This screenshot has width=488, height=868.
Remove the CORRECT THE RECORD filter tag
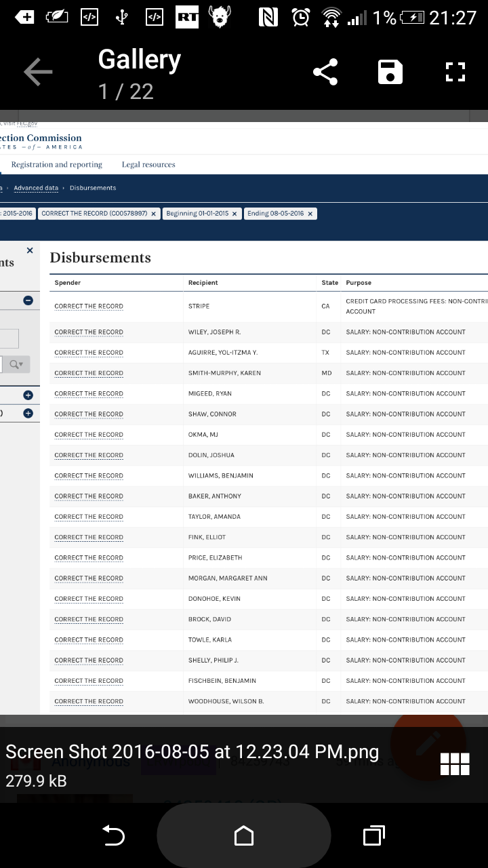[x=153, y=214]
